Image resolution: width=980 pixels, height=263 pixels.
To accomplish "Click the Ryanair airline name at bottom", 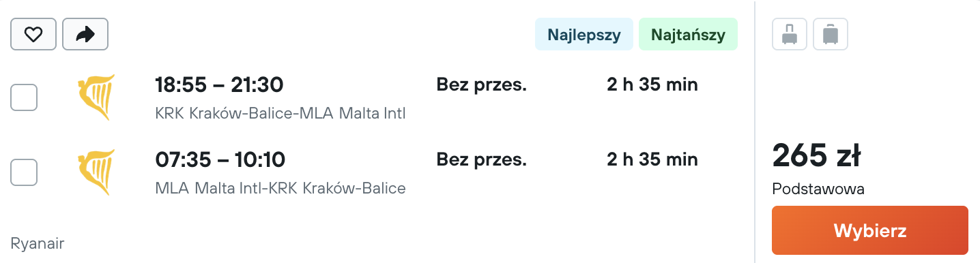I will pos(38,243).
